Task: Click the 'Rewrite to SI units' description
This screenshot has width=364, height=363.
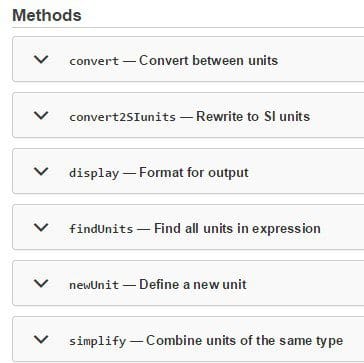Action: 253,116
